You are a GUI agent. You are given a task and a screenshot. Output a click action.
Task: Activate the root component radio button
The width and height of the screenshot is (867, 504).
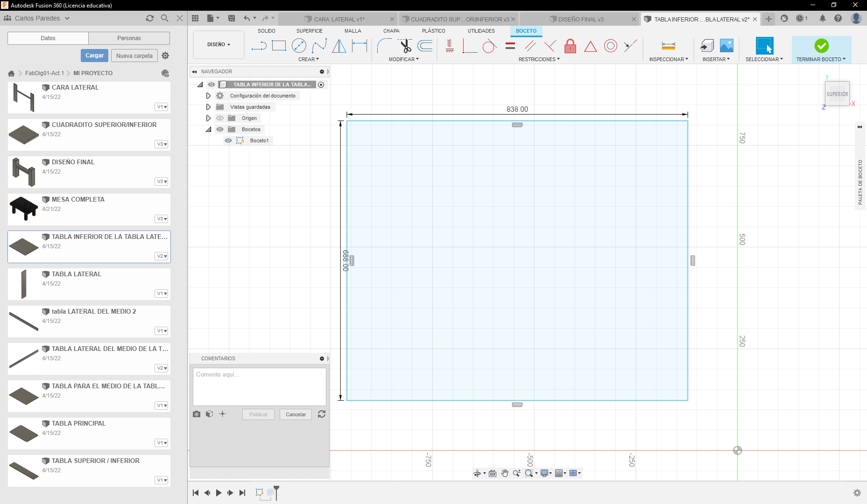pyautogui.click(x=321, y=84)
